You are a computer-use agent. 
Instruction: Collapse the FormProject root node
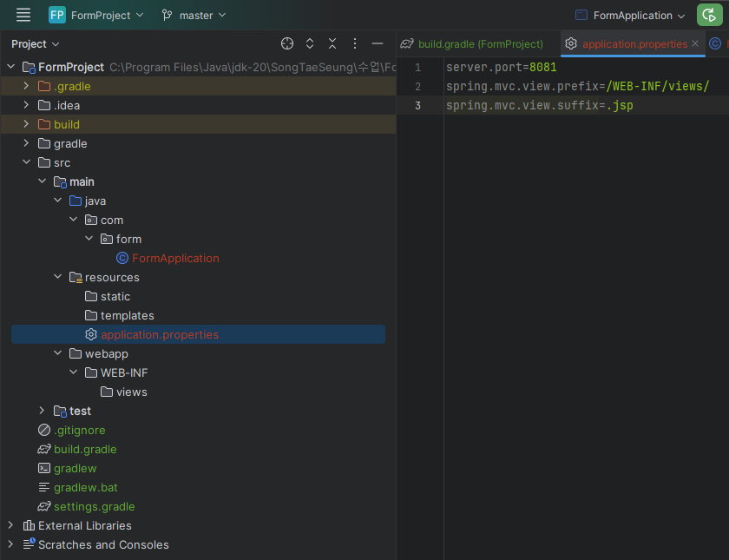click(11, 67)
